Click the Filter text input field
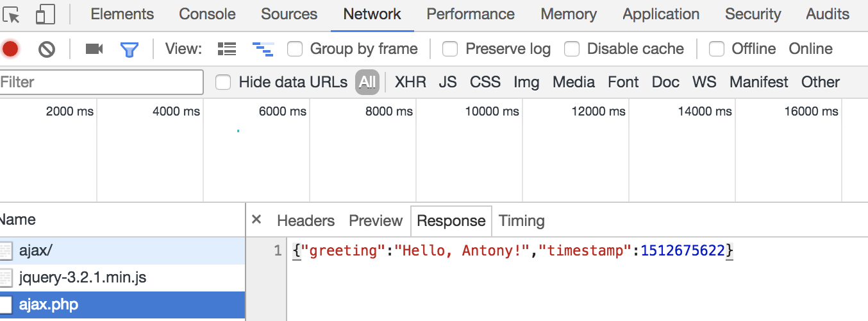 [x=101, y=82]
